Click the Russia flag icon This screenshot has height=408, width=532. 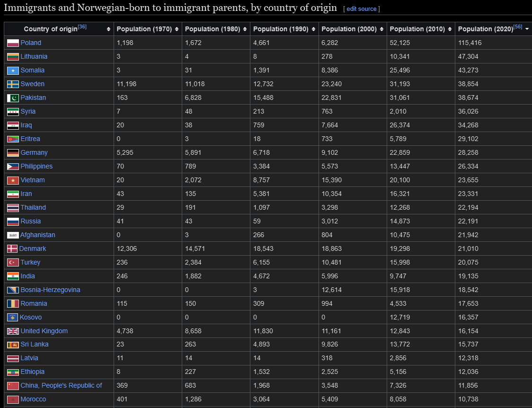[13, 222]
